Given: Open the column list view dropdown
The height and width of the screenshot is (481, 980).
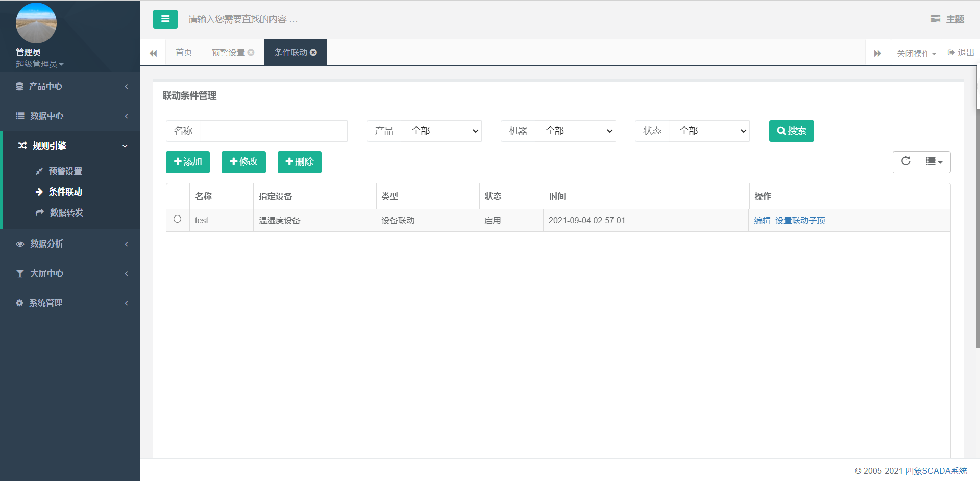Looking at the screenshot, I should pyautogui.click(x=934, y=162).
